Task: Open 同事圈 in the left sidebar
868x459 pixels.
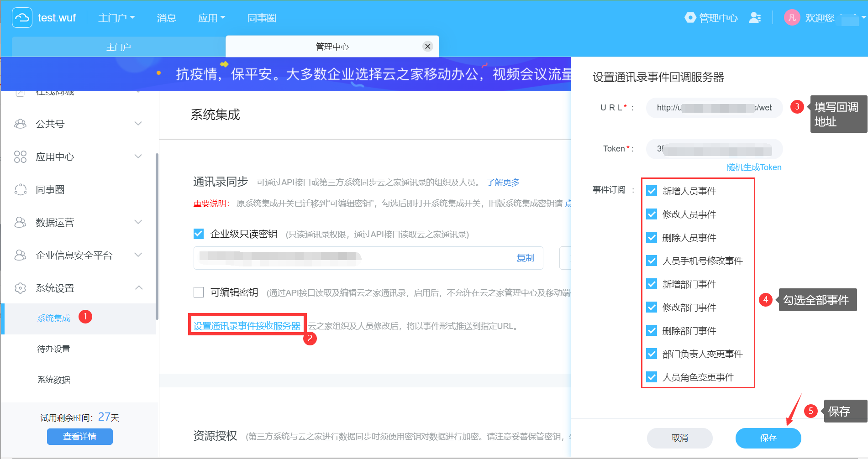Action: pos(50,190)
